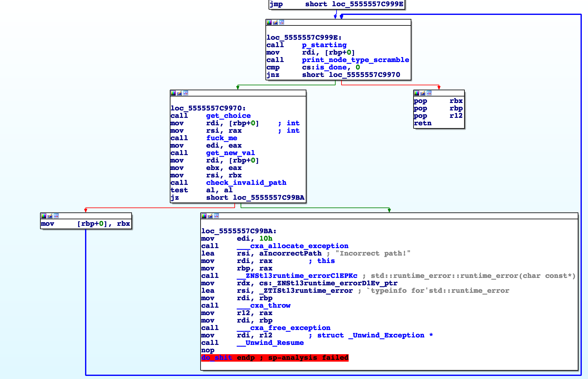Viewport: 588px width, 379px height.
Task: Click the get_choice function reference
Action: click(x=228, y=116)
